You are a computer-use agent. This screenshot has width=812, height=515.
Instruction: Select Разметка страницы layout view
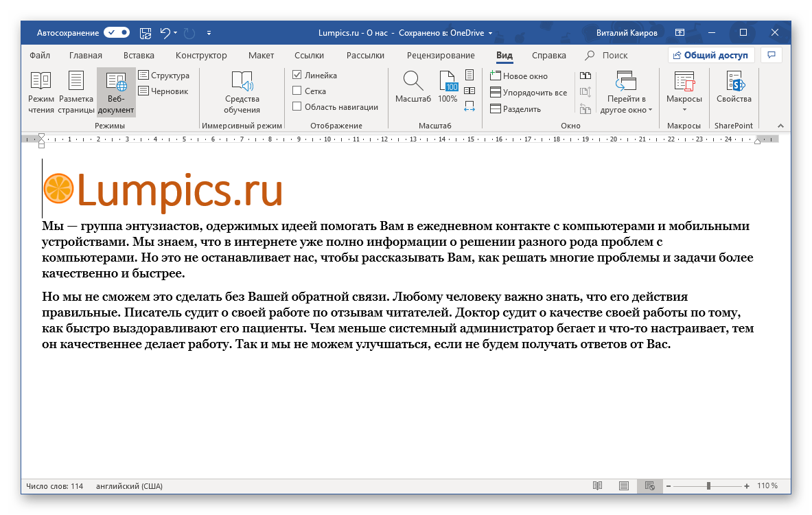(76, 92)
